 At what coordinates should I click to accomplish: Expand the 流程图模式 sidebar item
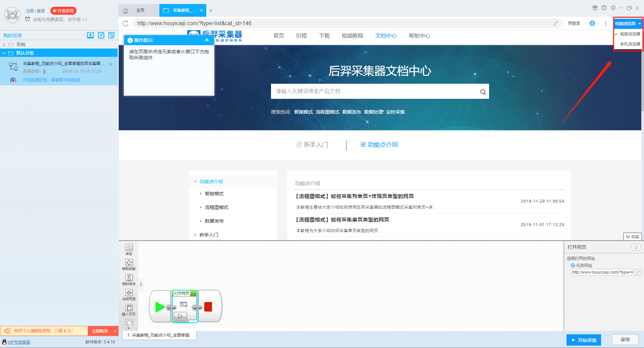(201, 207)
